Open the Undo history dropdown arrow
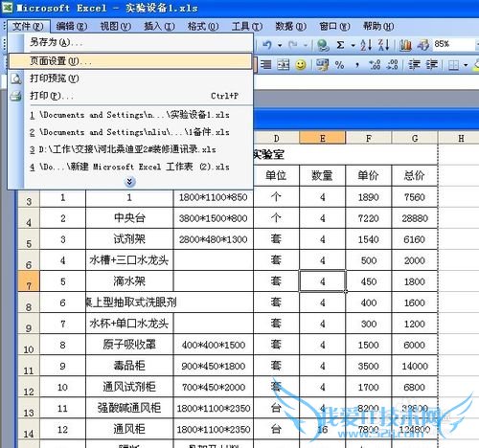This screenshot has height=448, width=479. [280, 45]
